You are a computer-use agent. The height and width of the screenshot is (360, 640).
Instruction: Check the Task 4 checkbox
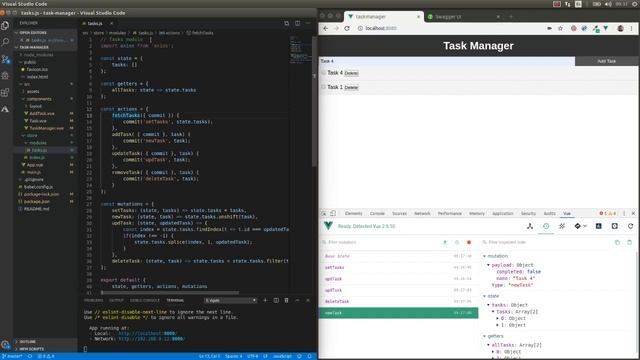(x=323, y=73)
